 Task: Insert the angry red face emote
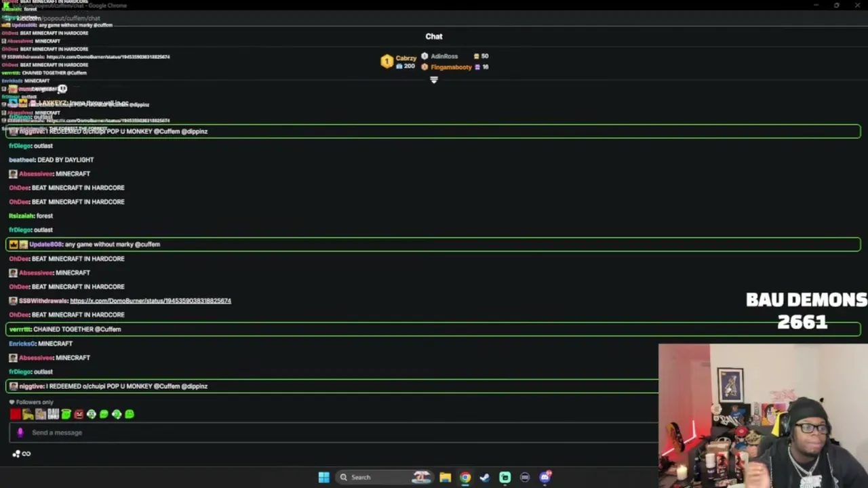point(79,414)
